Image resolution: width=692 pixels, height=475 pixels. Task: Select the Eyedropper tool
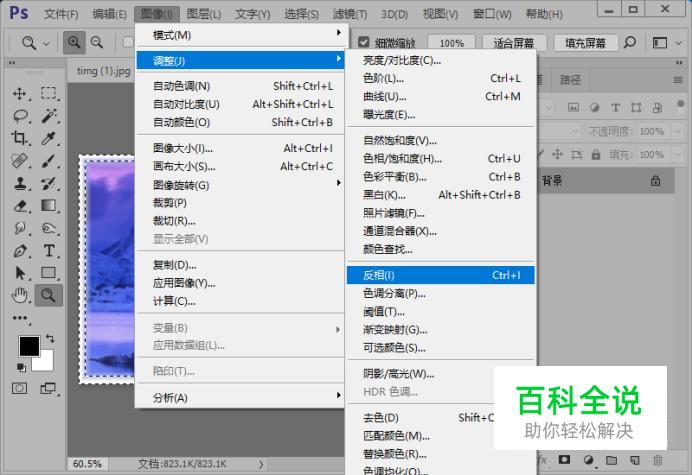tap(49, 138)
